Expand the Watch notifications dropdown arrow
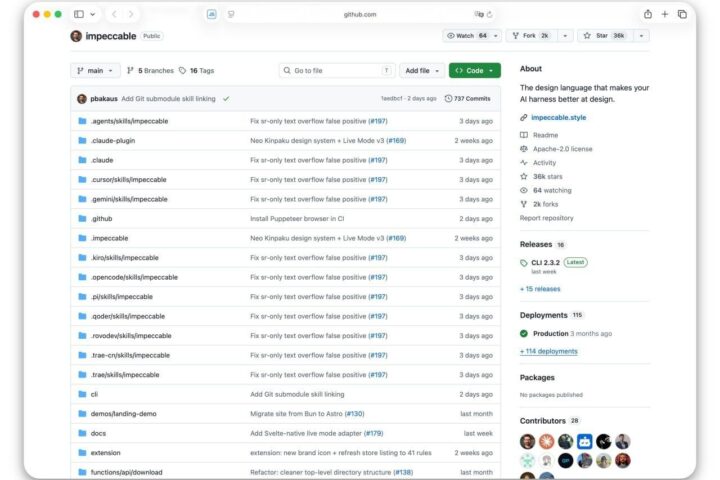720x480 pixels. tap(495, 35)
